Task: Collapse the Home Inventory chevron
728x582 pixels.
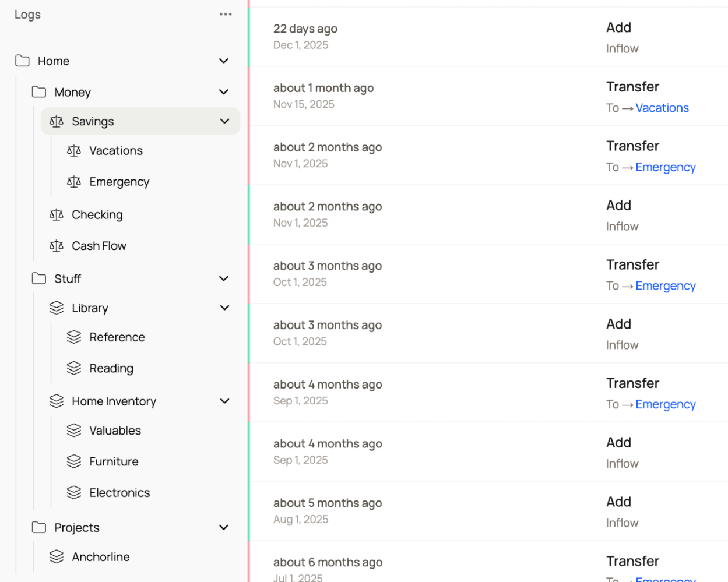Action: (x=224, y=401)
